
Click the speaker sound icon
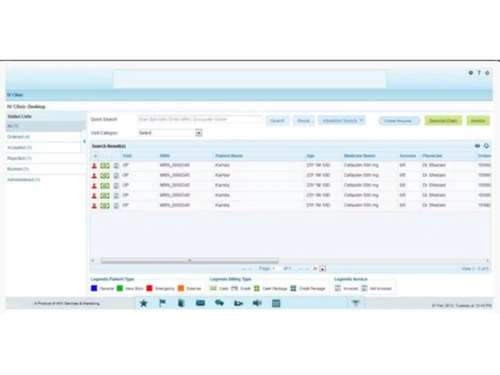point(257,303)
